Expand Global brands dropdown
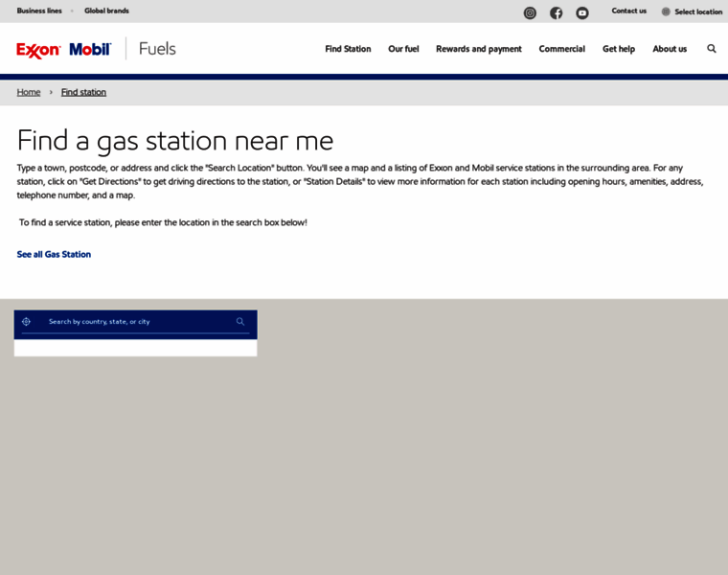The image size is (728, 575). [x=106, y=11]
